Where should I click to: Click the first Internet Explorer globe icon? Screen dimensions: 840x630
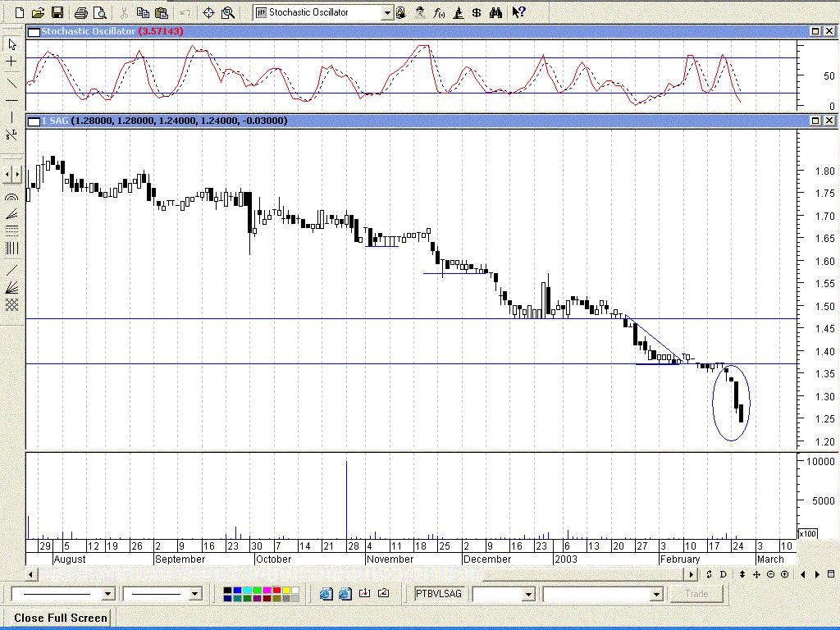(326, 594)
